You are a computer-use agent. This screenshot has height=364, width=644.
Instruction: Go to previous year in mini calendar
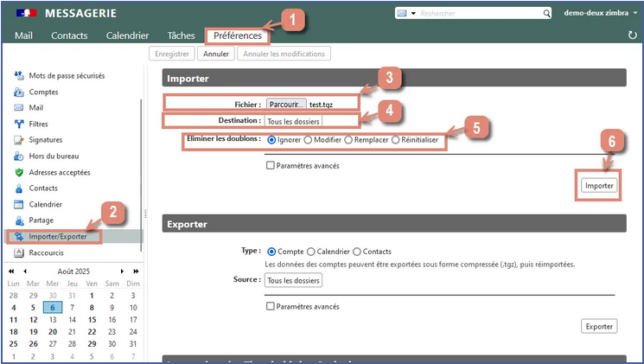10,271
